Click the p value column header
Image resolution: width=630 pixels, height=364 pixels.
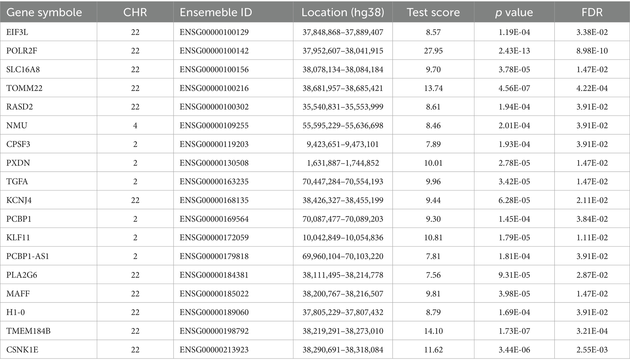point(514,12)
